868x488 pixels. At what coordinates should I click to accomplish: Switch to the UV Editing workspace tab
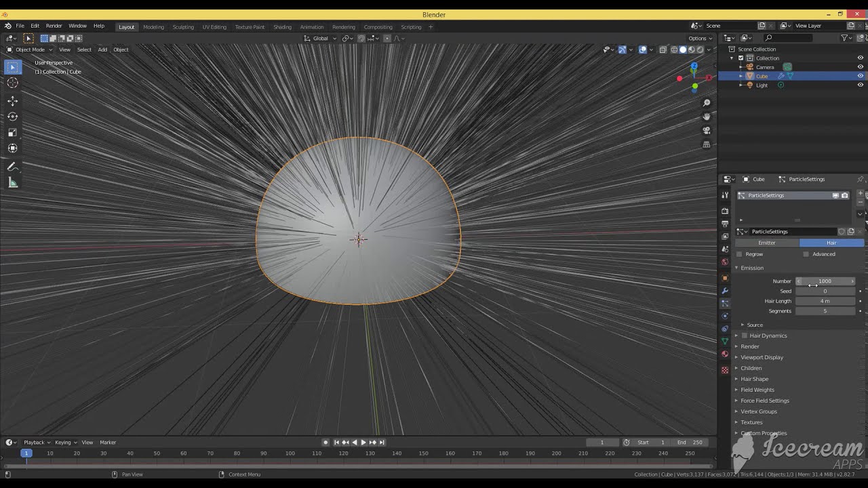tap(214, 27)
